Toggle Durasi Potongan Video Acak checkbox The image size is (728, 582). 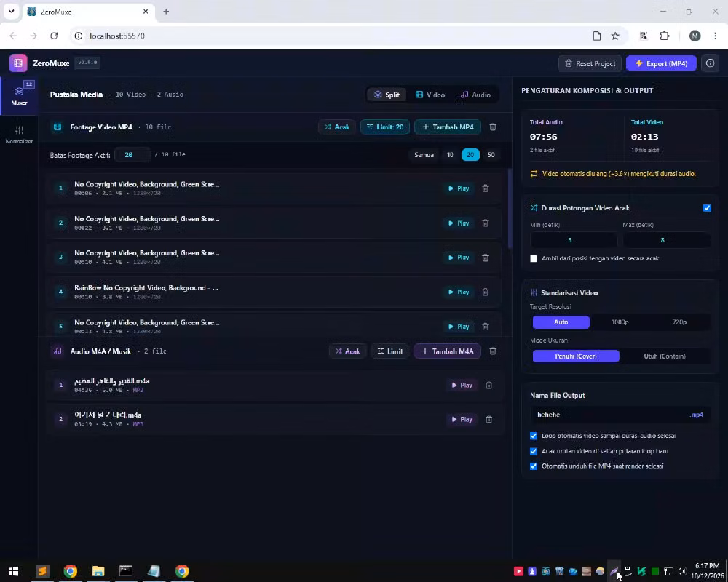pyautogui.click(x=707, y=208)
